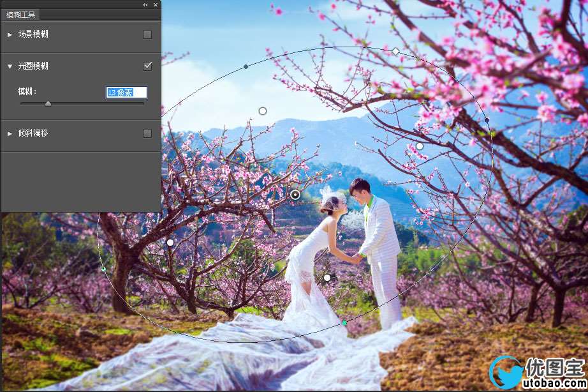Expand the 场景模糊 section
The height and width of the screenshot is (392, 588).
10,34
